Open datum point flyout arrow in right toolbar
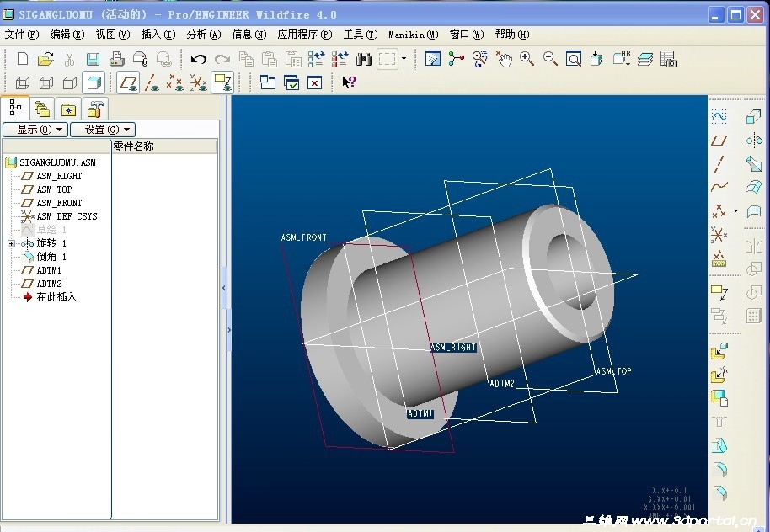770x532 pixels. click(x=735, y=211)
